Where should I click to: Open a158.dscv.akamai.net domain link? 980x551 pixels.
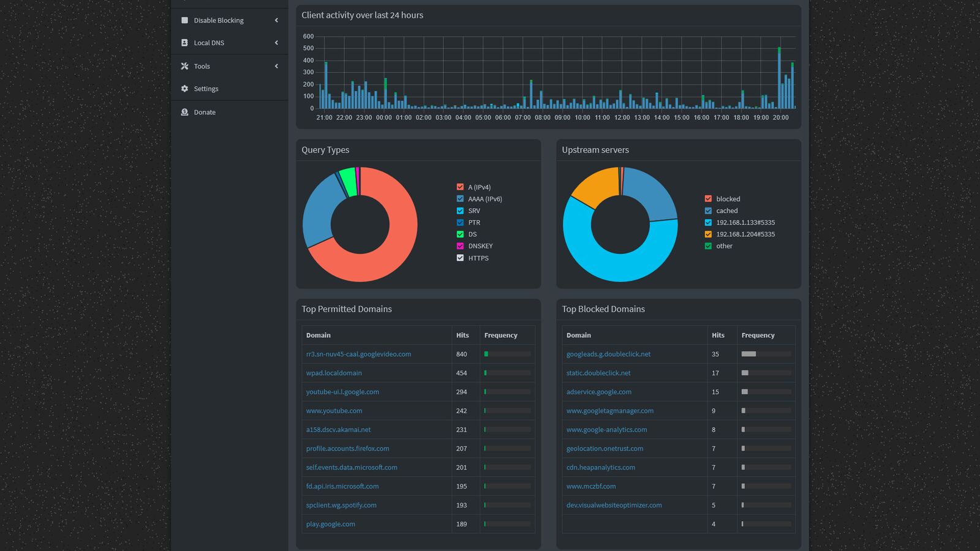click(338, 430)
